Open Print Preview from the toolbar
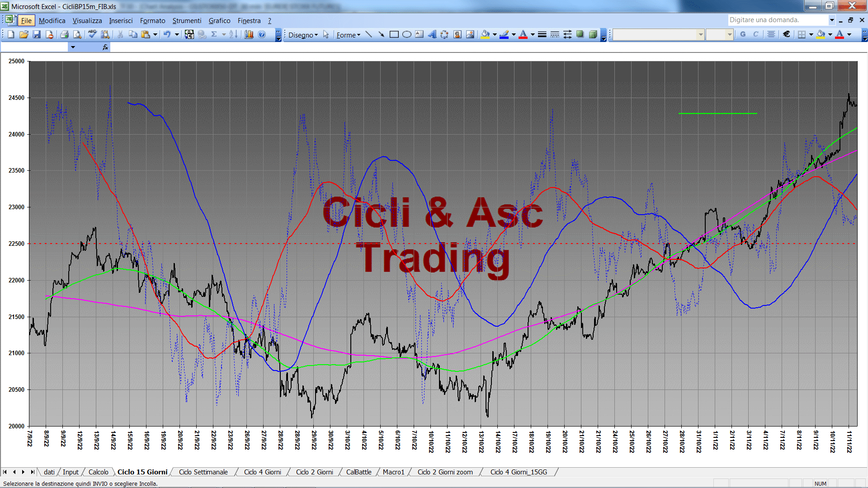868x488 pixels. 77,34
